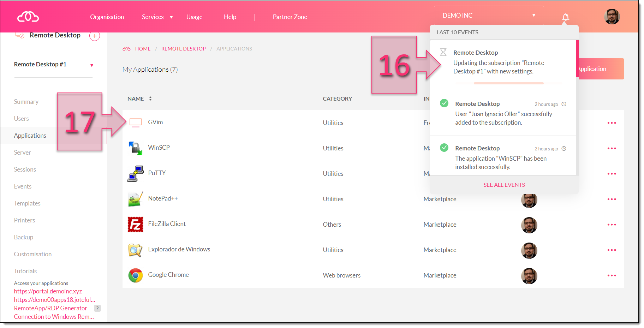Click the WinSCP application icon
Viewport: 644px width, 328px height.
pos(135,148)
